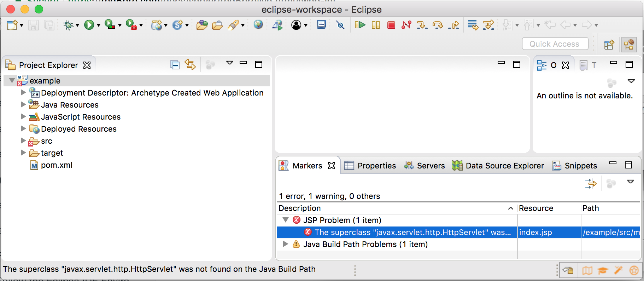Click the Quick Access search field
Screen dimensions: 644x281
555,44
